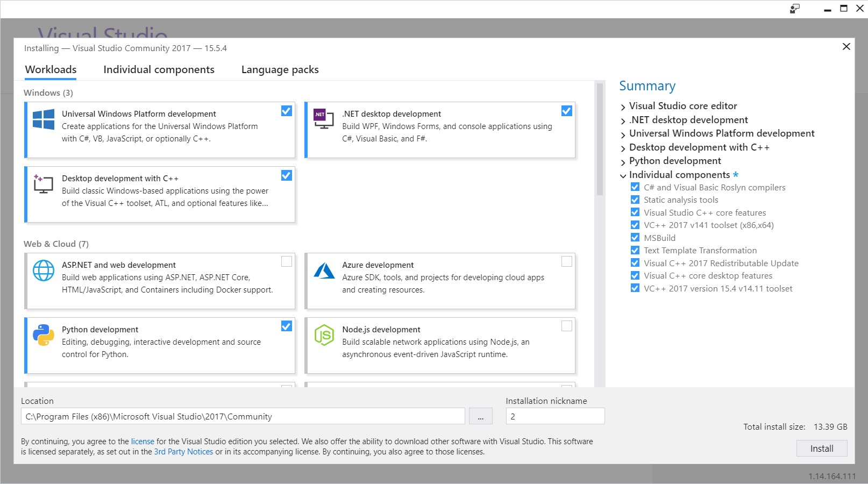Uncheck VC++ 2017 version 15.4 v14.11 toolset
The width and height of the screenshot is (868, 484).
(635, 288)
